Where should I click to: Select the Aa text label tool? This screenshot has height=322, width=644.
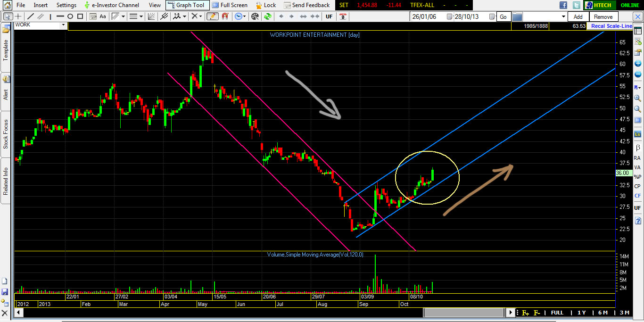pos(103,17)
